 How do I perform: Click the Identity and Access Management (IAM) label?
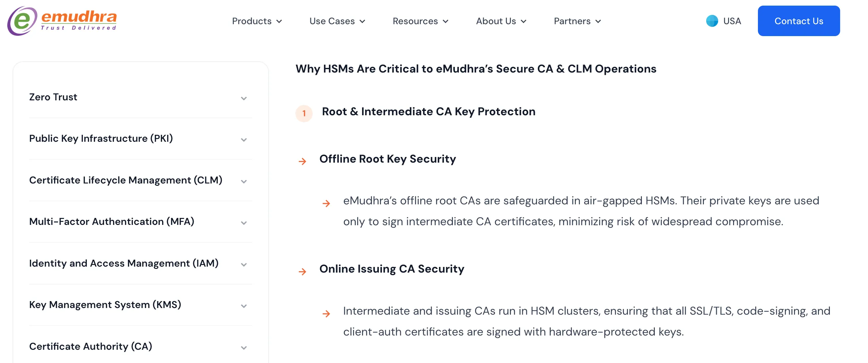(x=124, y=263)
